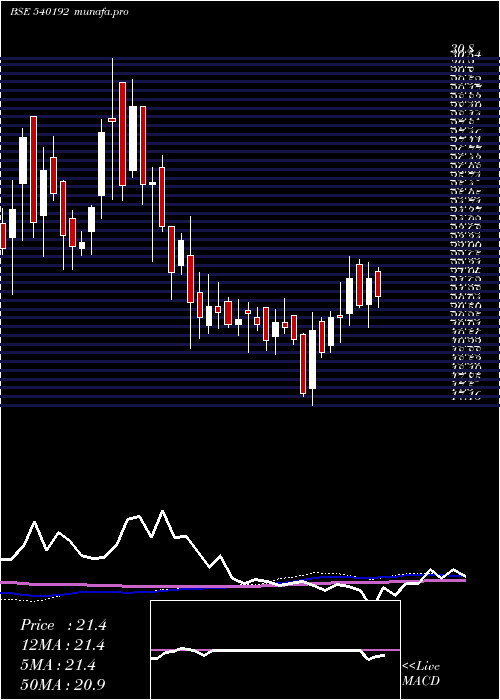
Task: Click the 'BSE 540192 munafa.pro' chart title
Action: 69,12
